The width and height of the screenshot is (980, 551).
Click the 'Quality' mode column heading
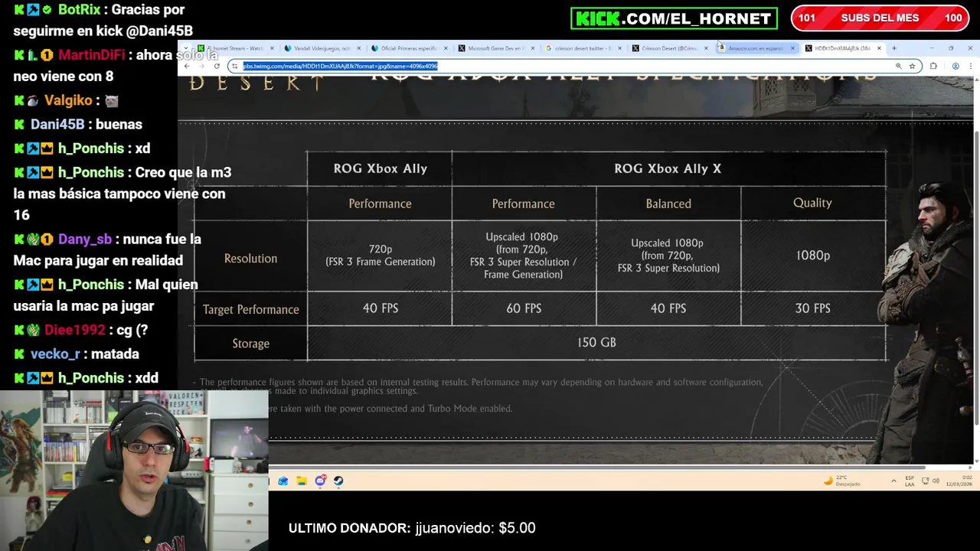[x=812, y=203]
